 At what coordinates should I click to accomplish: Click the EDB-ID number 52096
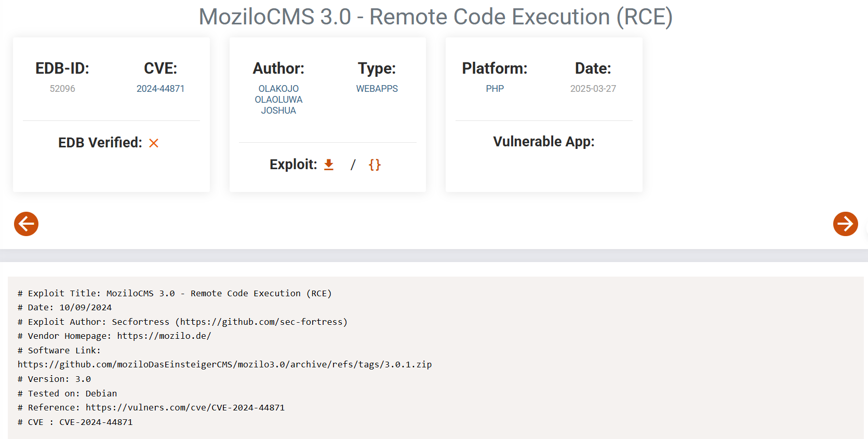[62, 89]
